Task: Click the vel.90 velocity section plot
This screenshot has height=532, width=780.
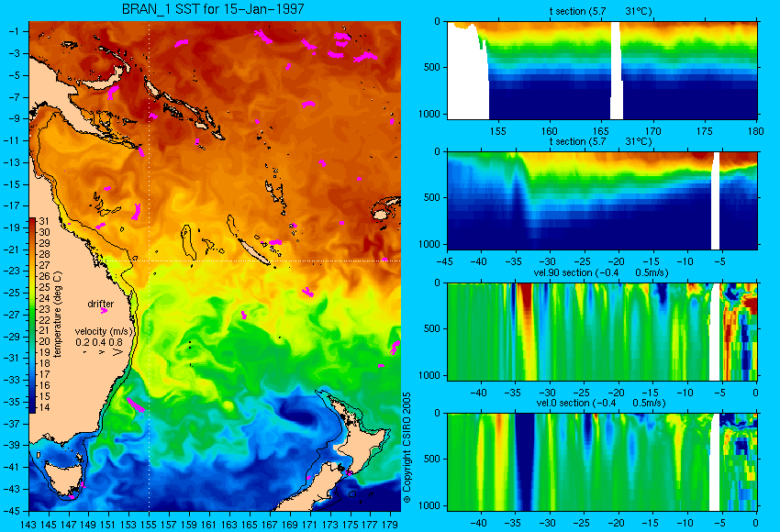Action: pyautogui.click(x=602, y=332)
